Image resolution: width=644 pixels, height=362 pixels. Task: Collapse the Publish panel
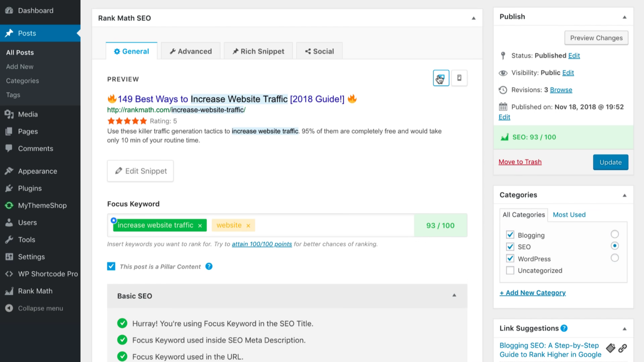pyautogui.click(x=624, y=16)
